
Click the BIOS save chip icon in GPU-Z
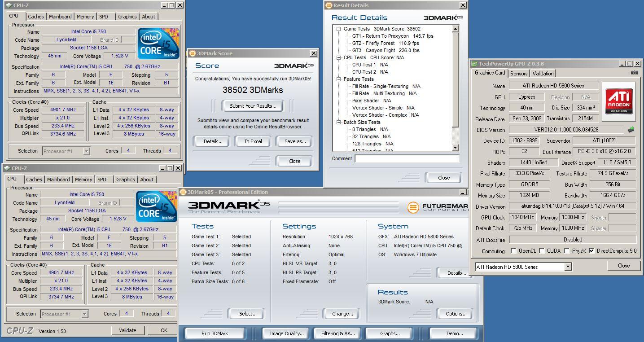(631, 130)
